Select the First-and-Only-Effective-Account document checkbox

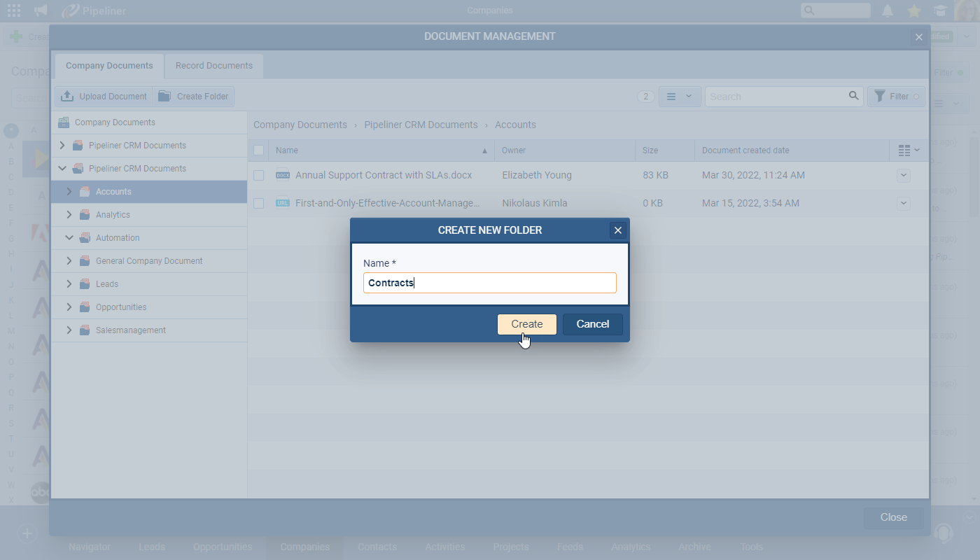click(x=259, y=203)
